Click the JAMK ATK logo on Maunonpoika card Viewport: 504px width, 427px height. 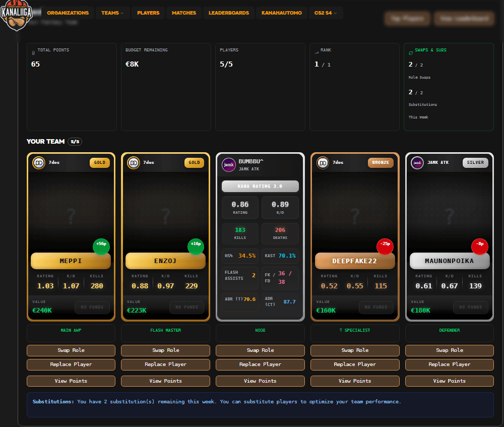(x=417, y=163)
